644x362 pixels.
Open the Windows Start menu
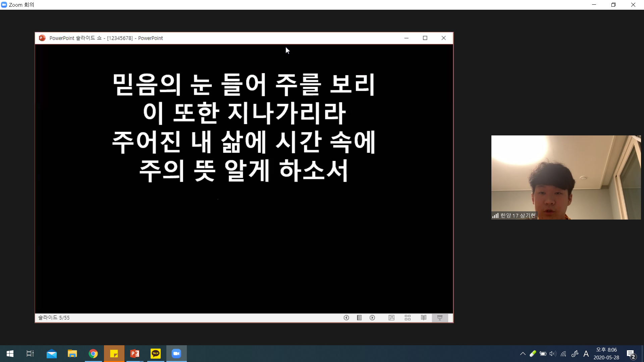click(x=10, y=354)
